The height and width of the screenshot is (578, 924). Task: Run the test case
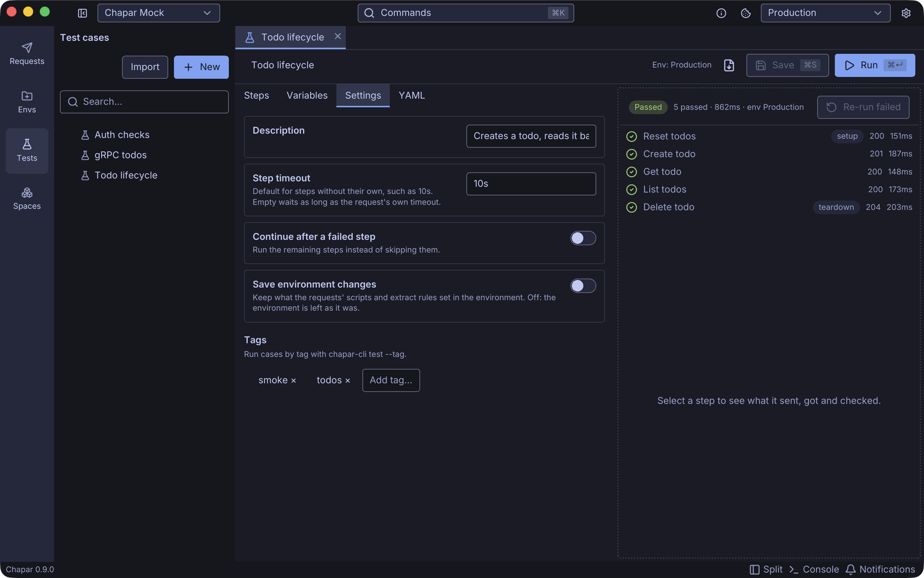(x=875, y=65)
